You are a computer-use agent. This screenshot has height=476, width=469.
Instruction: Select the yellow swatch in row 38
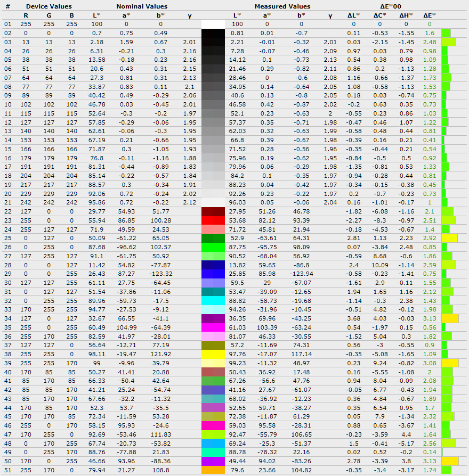217,354
